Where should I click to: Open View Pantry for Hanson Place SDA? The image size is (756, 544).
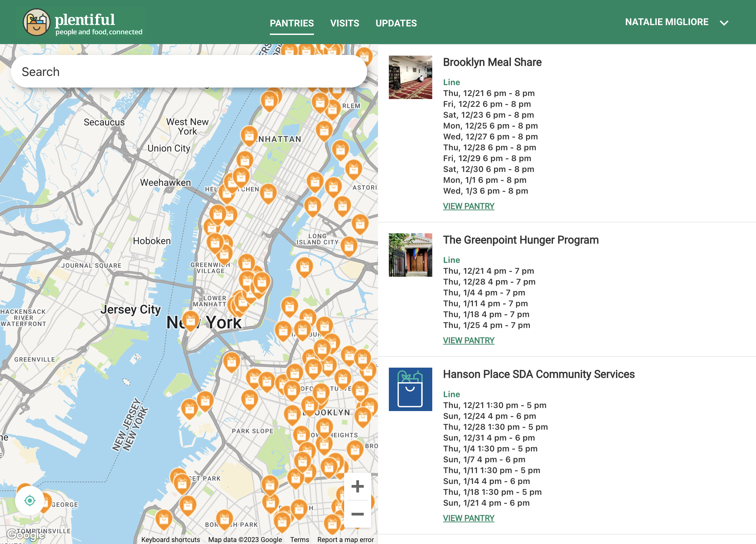click(469, 518)
